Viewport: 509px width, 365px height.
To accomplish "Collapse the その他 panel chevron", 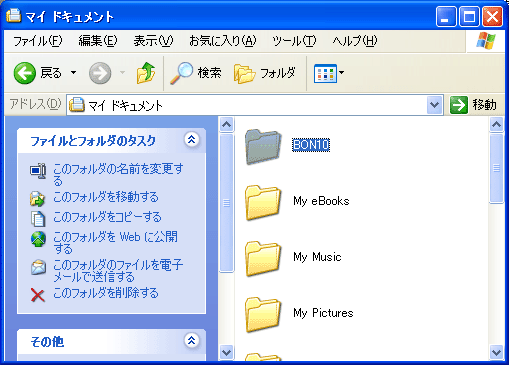I will [191, 341].
